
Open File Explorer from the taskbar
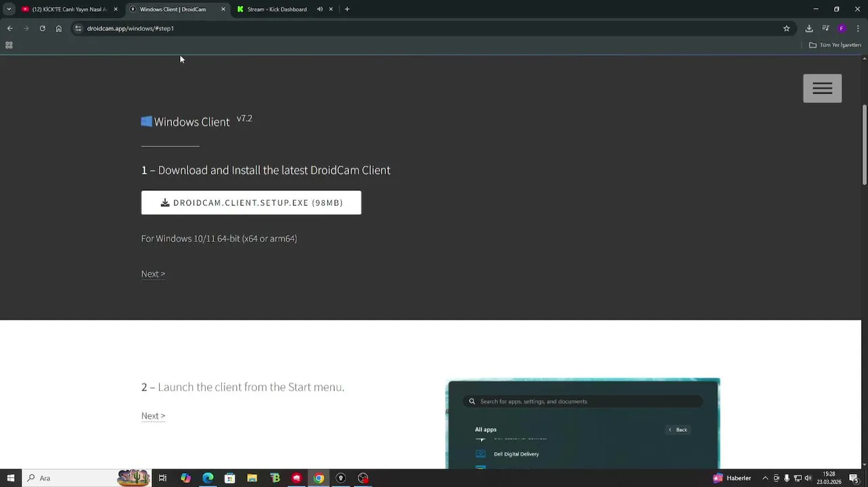click(252, 478)
